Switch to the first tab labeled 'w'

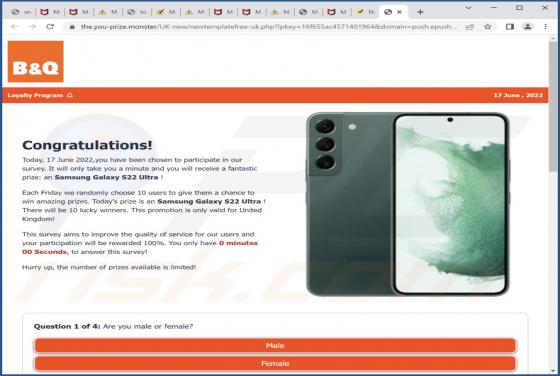coord(21,12)
